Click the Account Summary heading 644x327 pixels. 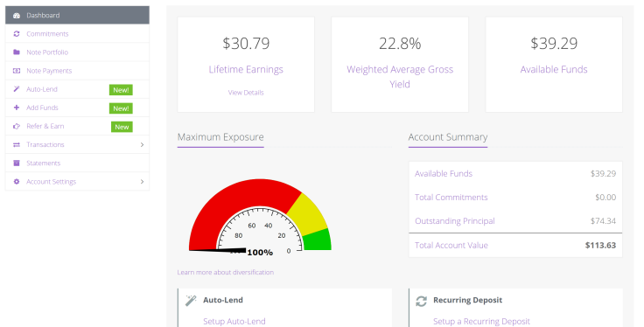[448, 137]
